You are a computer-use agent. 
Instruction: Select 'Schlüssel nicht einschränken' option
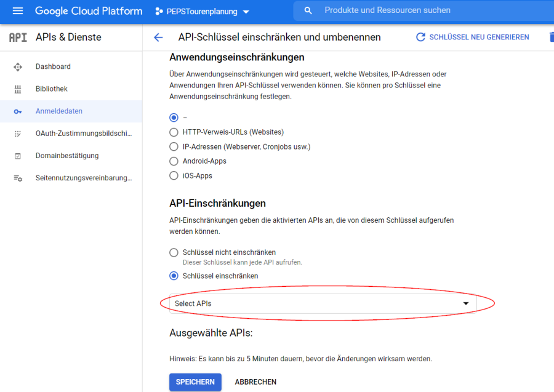click(174, 252)
